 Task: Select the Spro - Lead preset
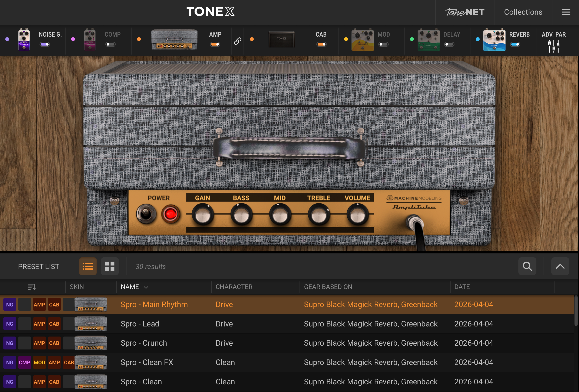coord(287,324)
